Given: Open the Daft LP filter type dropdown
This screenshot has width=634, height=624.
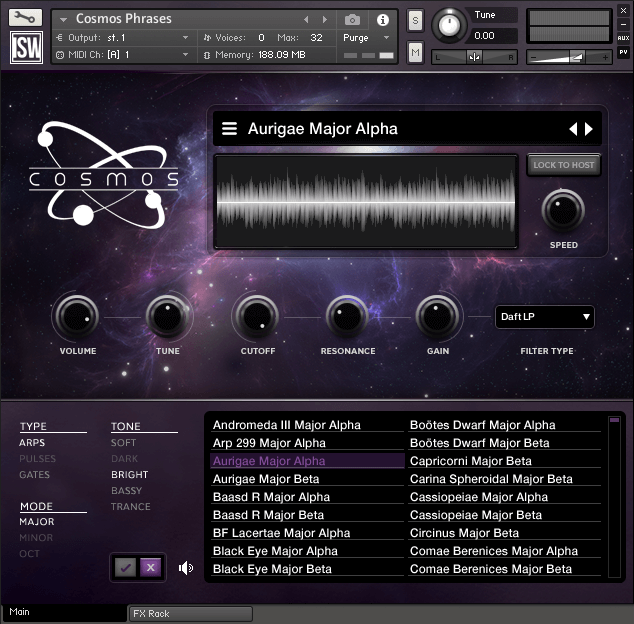Looking at the screenshot, I should tap(545, 317).
